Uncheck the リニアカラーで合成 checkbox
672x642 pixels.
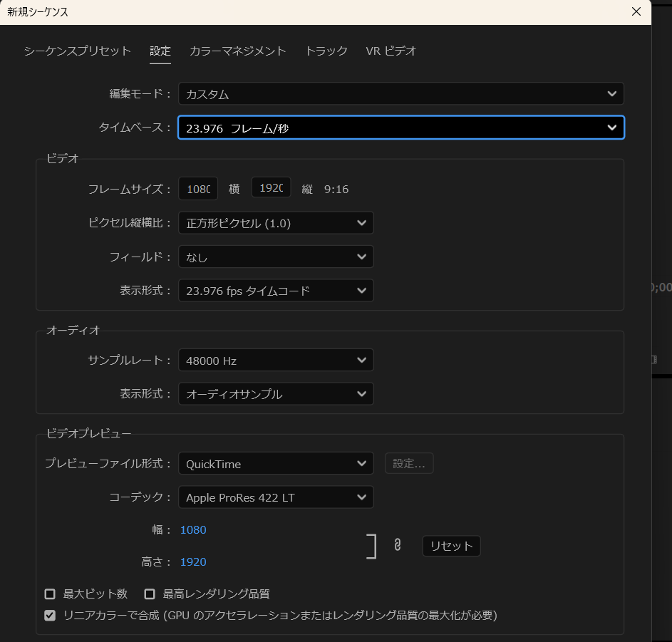50,616
